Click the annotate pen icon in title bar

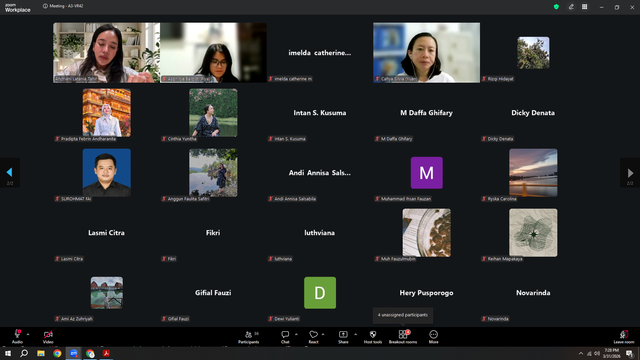571,7
